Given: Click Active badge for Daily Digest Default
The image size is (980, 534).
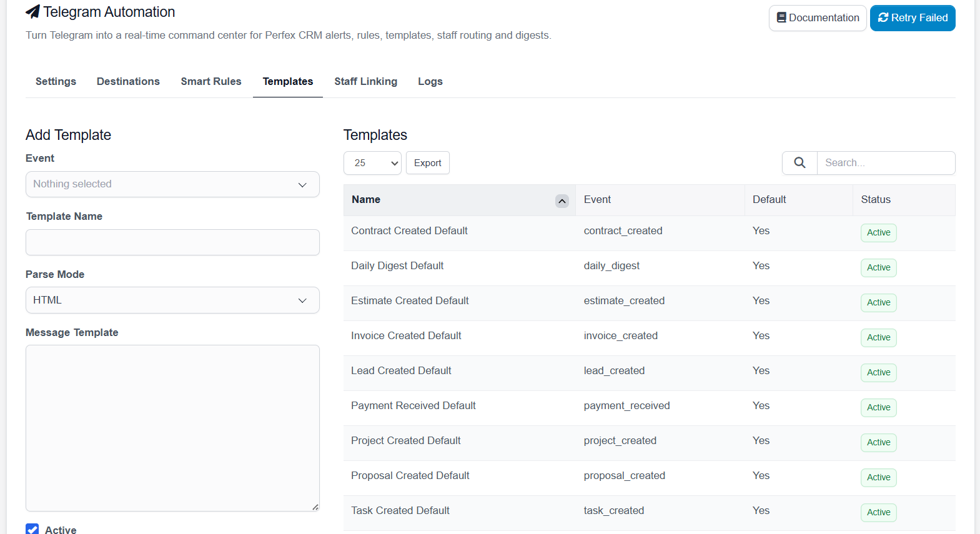Looking at the screenshot, I should click(x=879, y=268).
